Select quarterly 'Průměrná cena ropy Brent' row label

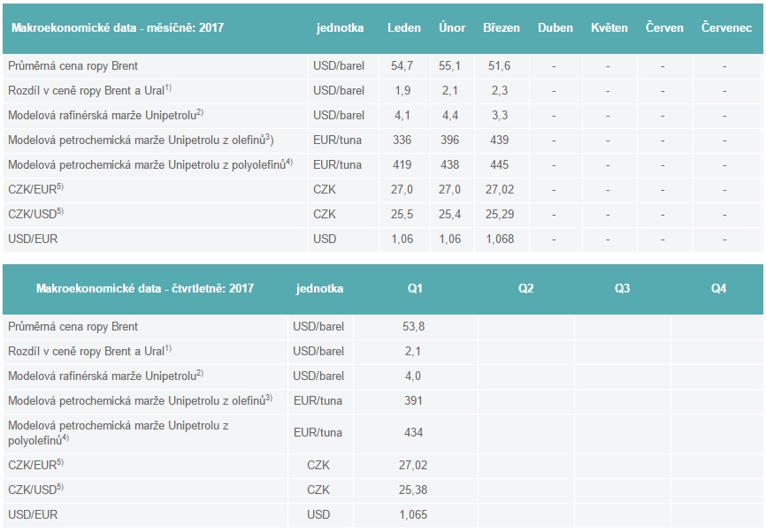tap(73, 326)
